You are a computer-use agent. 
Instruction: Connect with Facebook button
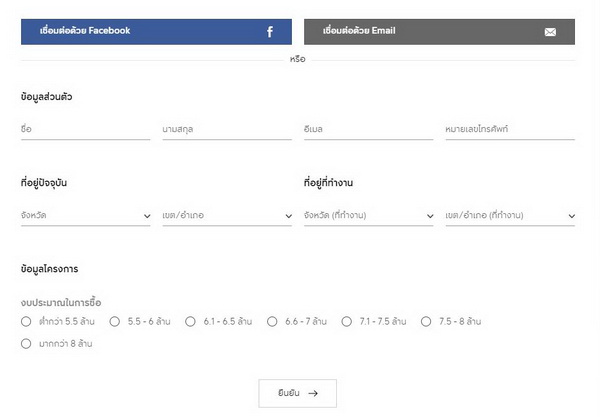156,31
